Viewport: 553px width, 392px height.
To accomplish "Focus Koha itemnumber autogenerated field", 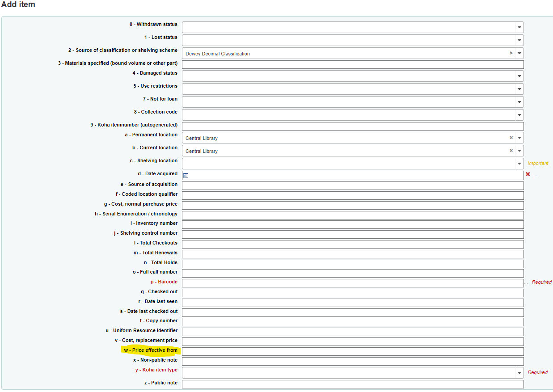I will [353, 126].
